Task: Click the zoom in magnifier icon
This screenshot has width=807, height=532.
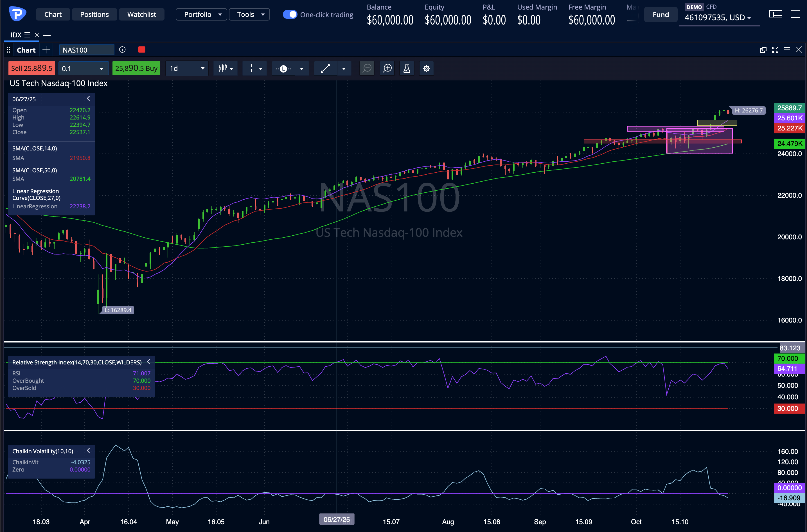Action: (x=387, y=68)
